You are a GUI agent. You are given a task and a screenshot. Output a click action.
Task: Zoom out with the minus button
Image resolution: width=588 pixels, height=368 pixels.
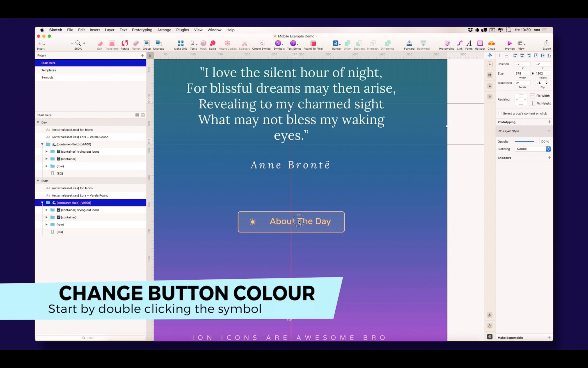(72, 43)
